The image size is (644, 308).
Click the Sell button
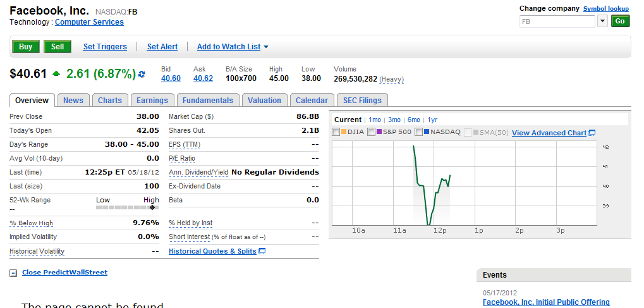(x=58, y=47)
